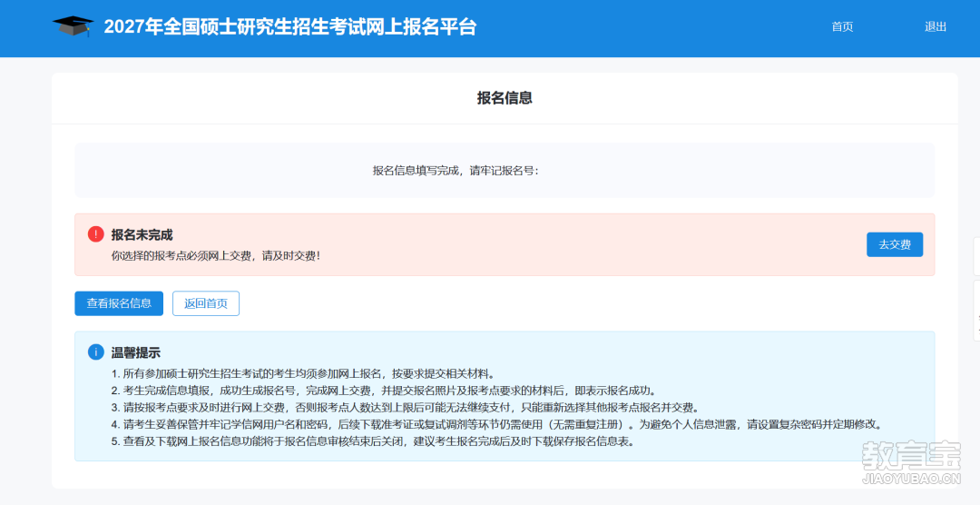Select 退出 to log out
Screen dimensions: 980x505
[935, 26]
